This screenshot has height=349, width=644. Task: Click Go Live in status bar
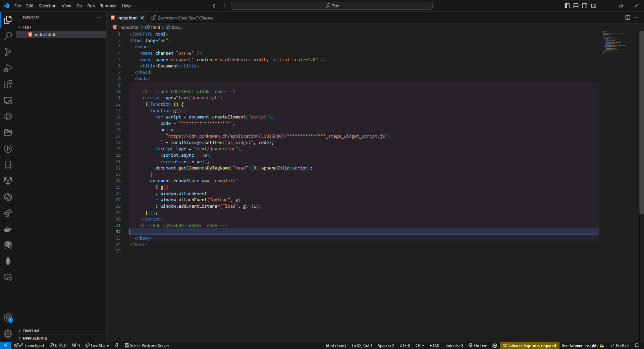point(478,345)
